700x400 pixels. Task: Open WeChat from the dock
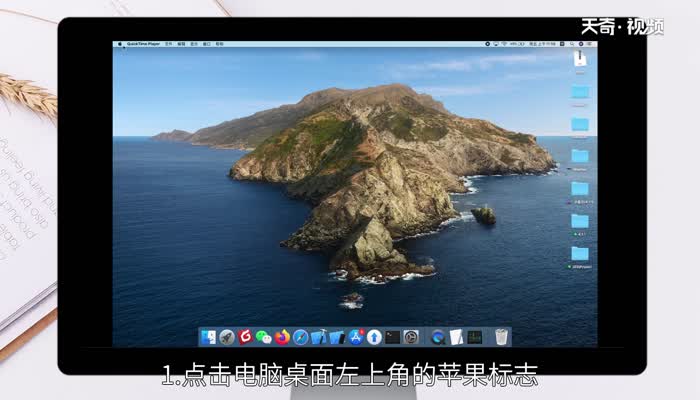264,337
